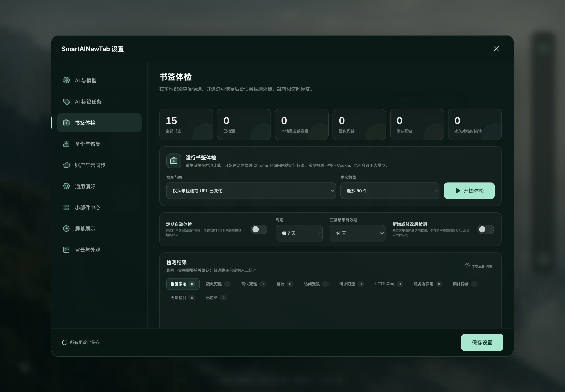Enable the 定期自动体检 switch
Screen dimensions: 565x392
[x=259, y=229]
